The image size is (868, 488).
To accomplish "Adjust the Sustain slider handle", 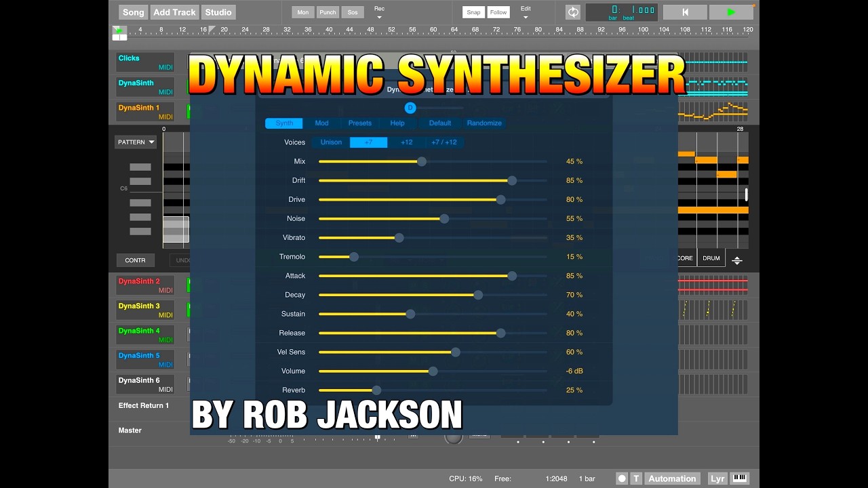I will 410,314.
